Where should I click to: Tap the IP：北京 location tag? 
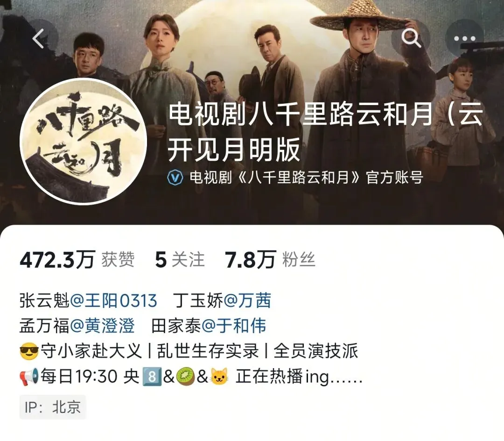point(53,407)
